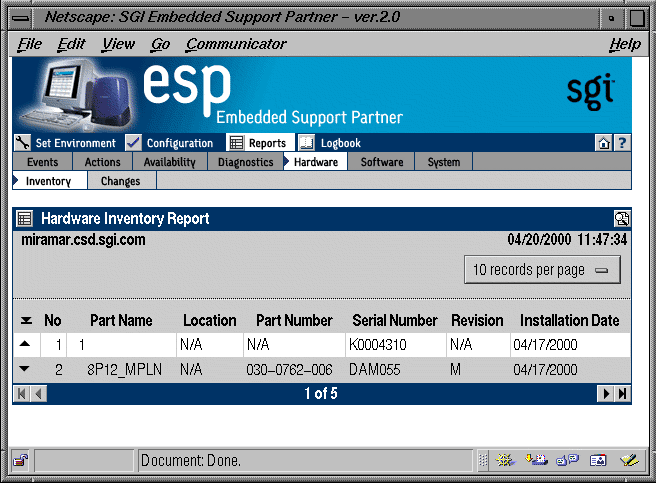Click the 04/20/2000 11:47:34 timestamp
This screenshot has height=483, width=656.
[x=567, y=239]
